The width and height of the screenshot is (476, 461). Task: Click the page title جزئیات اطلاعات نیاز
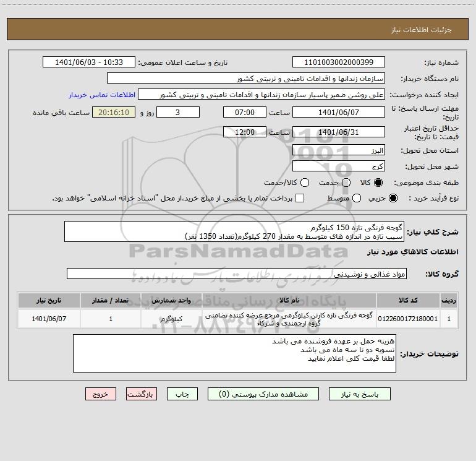coord(422,30)
